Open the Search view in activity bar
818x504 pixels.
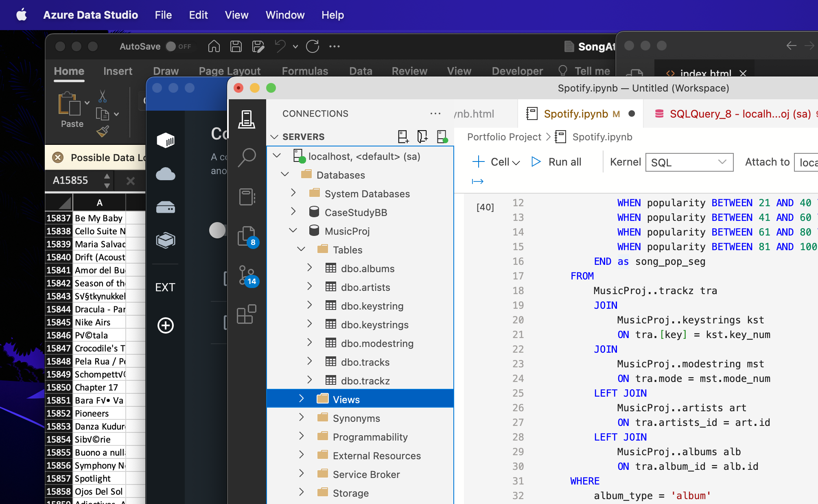(247, 157)
